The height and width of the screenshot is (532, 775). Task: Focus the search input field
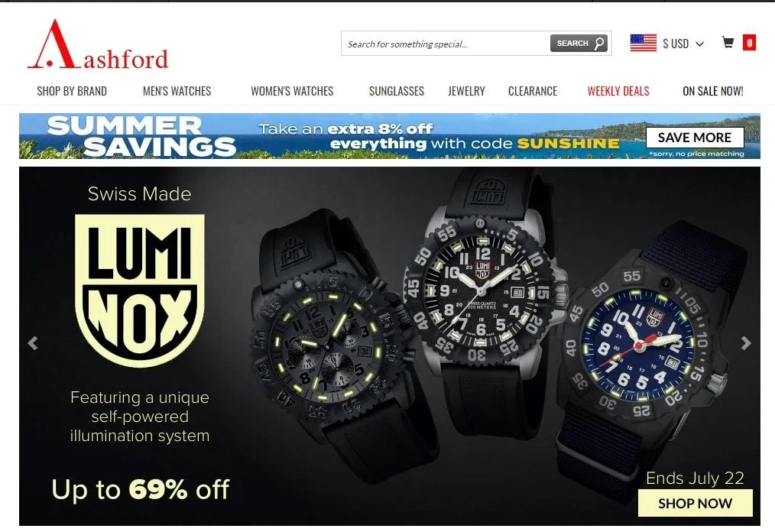[446, 44]
